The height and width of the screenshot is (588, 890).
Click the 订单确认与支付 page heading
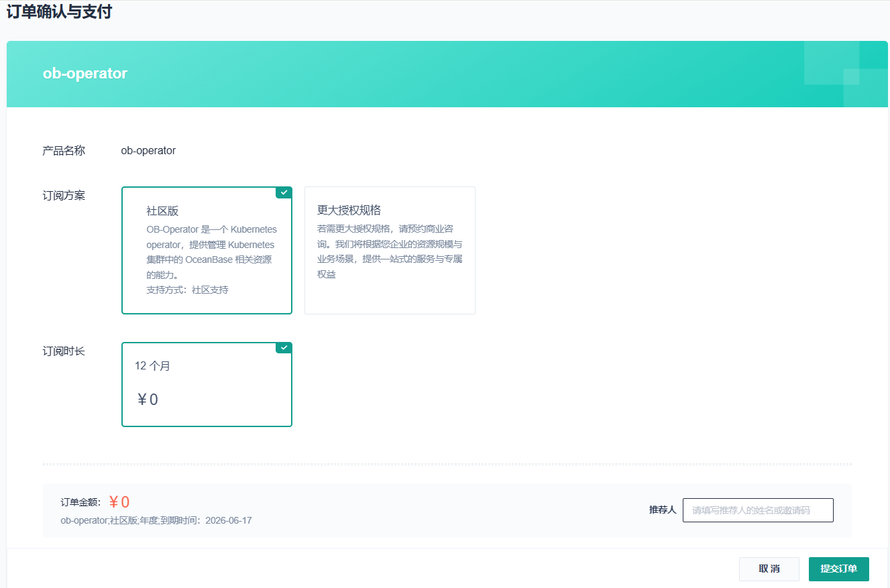click(x=59, y=12)
